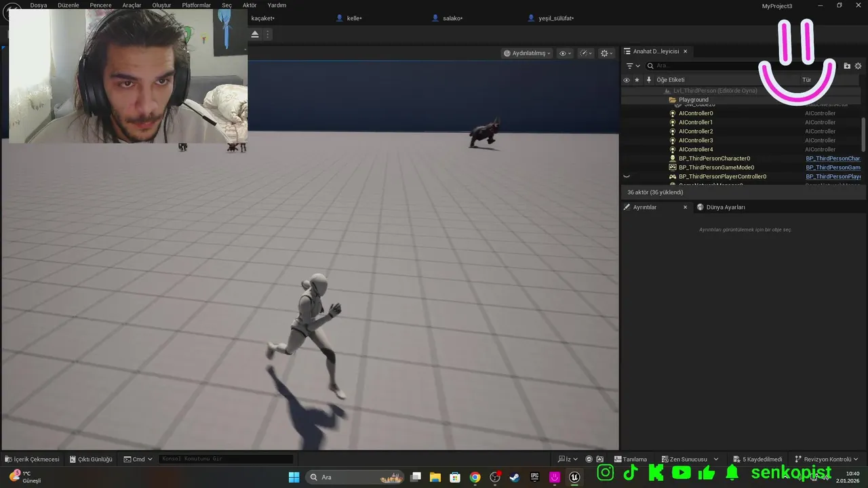Sort by the Öğe Etiketi column
868x488 pixels.
pos(670,80)
